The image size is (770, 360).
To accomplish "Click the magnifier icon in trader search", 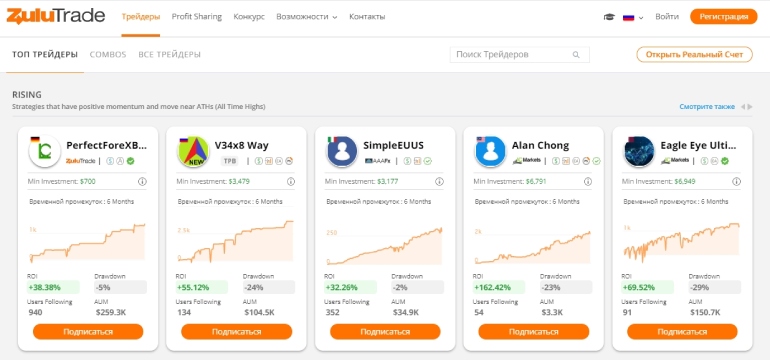I will [576, 55].
